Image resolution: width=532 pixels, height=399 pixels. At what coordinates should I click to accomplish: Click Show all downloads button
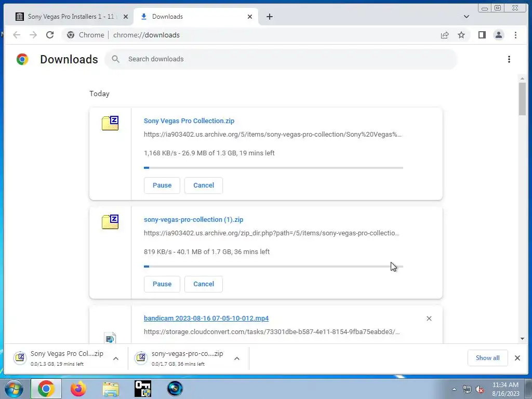coord(487,358)
